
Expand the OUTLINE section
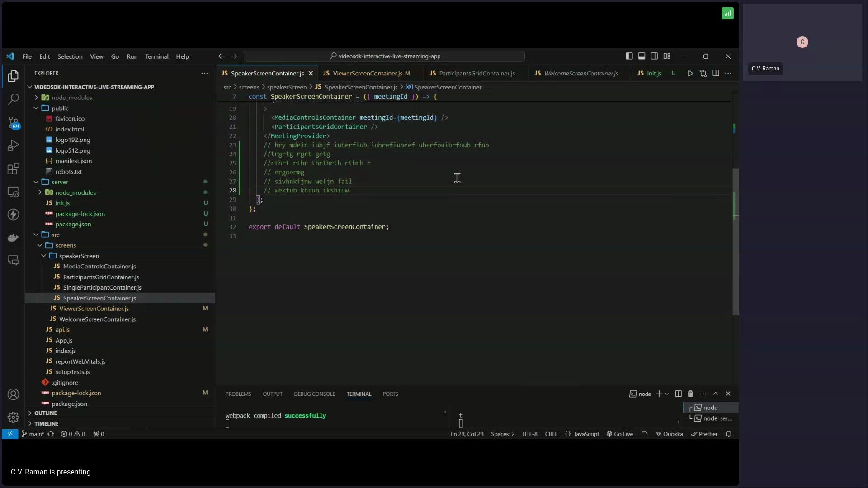(x=45, y=413)
